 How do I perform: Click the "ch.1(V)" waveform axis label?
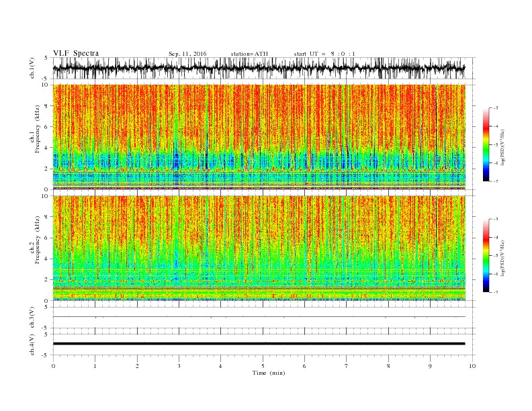click(32, 68)
